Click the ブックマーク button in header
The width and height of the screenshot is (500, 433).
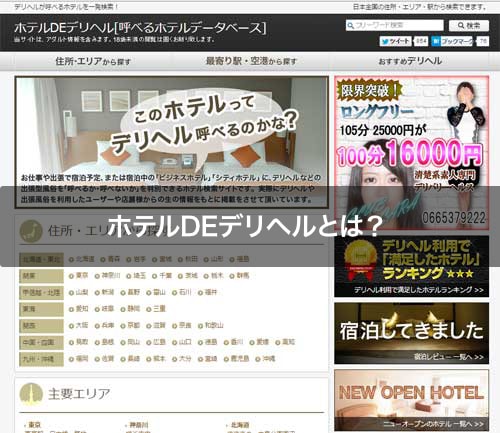pos(452,41)
